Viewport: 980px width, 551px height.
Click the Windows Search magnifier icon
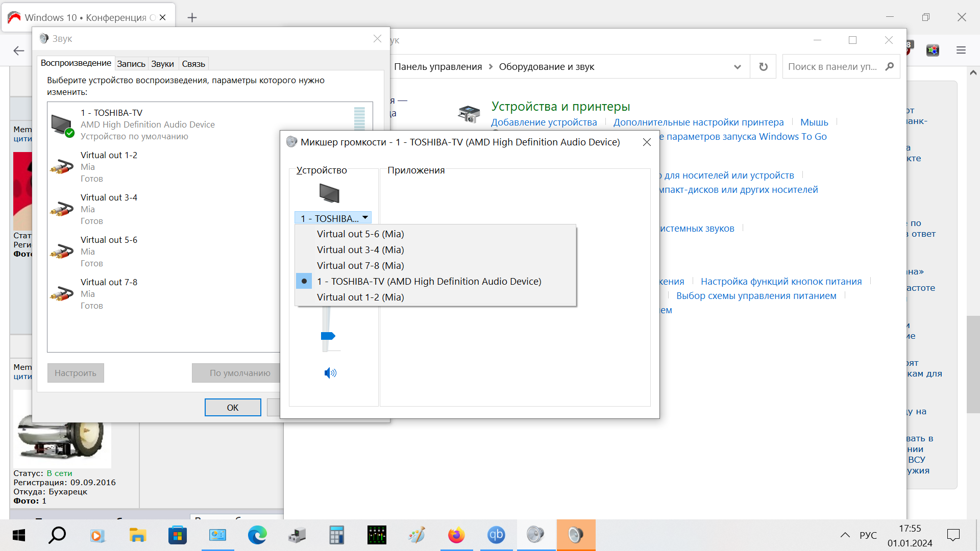(57, 535)
